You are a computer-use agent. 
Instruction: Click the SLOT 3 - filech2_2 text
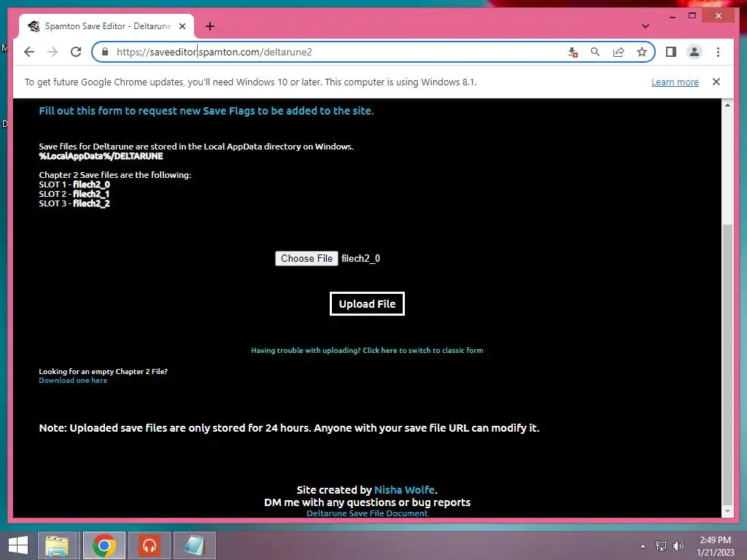point(74,203)
